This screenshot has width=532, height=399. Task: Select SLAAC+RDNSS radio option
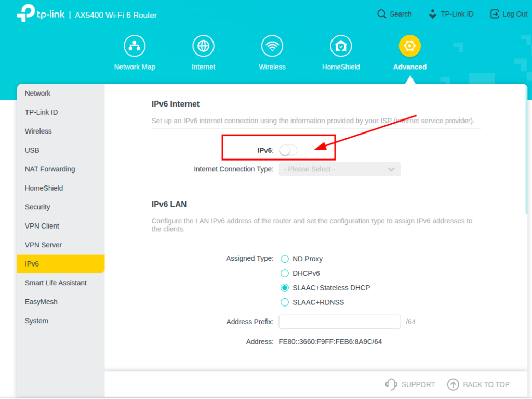click(285, 302)
